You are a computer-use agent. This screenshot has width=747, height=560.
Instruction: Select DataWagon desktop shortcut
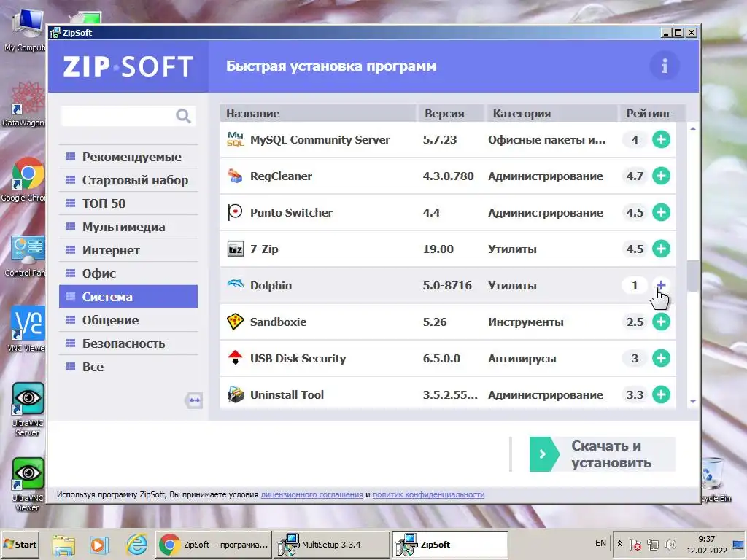click(24, 104)
